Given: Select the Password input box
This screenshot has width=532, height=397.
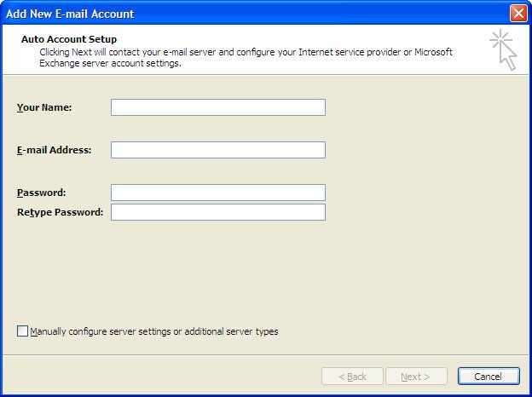Looking at the screenshot, I should 218,193.
